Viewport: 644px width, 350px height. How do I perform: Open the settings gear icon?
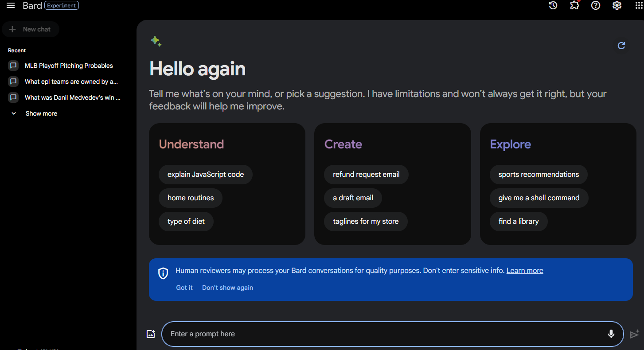[617, 5]
